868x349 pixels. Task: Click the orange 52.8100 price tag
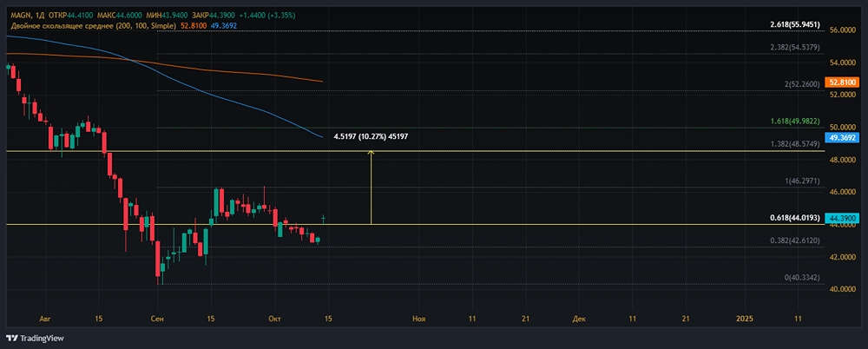click(x=840, y=82)
